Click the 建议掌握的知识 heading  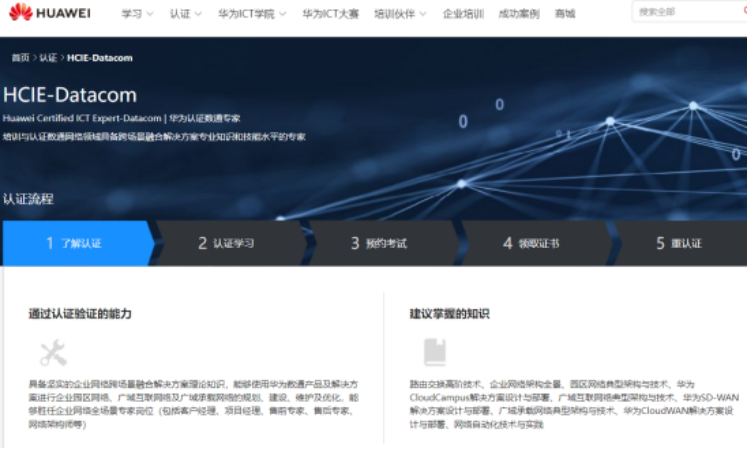pyautogui.click(x=449, y=314)
